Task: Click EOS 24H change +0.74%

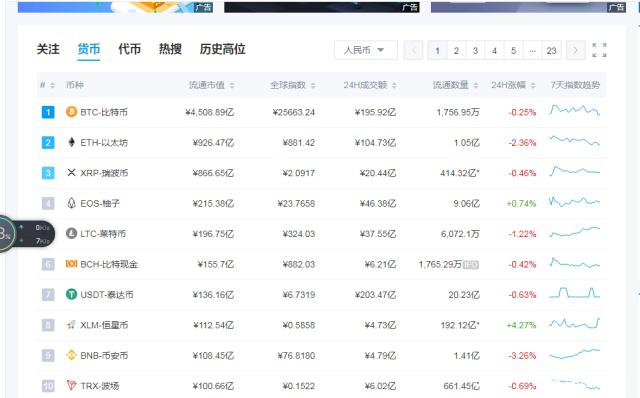Action: [x=521, y=203]
